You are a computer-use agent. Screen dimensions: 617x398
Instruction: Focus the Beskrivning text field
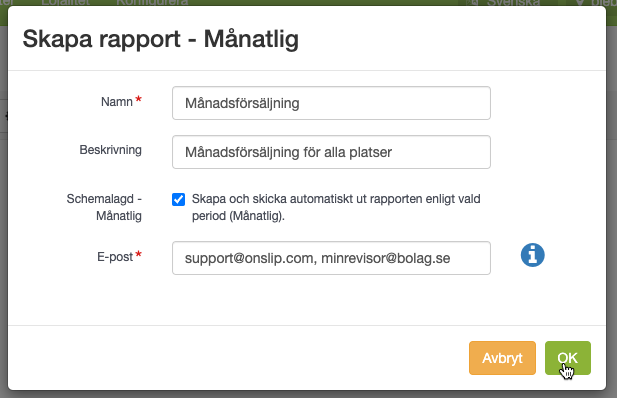[331, 152]
